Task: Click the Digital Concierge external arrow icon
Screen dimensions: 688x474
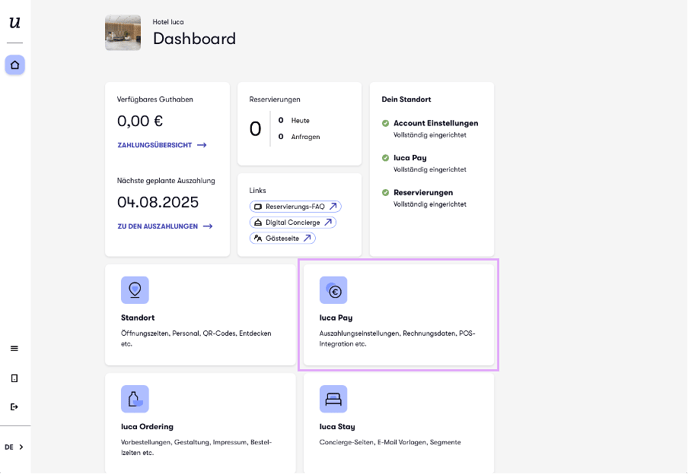Action: 328,223
